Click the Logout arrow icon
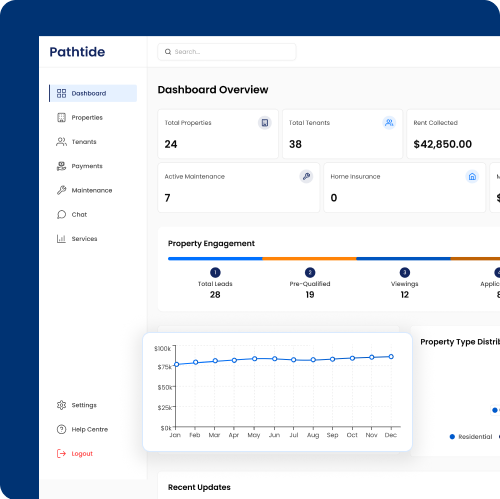The image size is (500, 499). click(61, 453)
